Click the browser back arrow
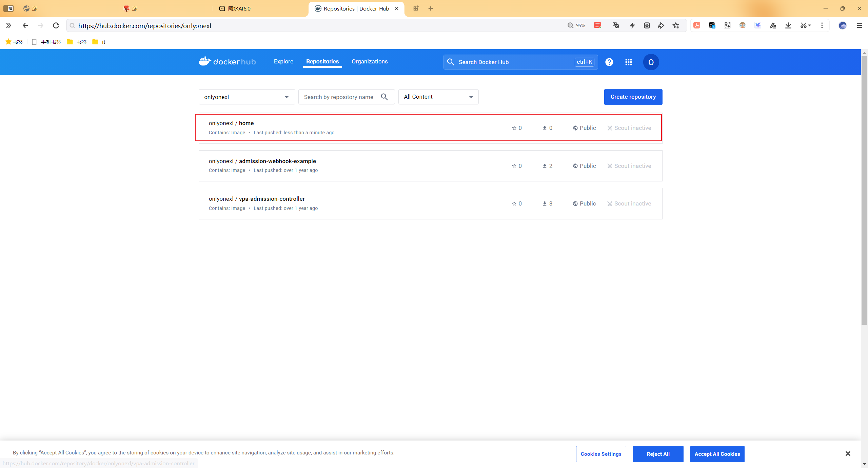The height and width of the screenshot is (468, 868). (25, 25)
